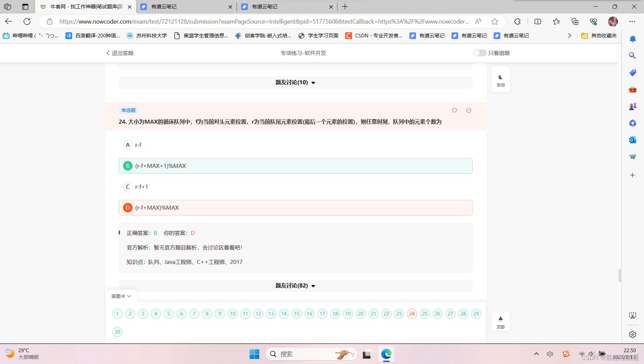Click the star icon to favorite question 24
Screen dimensions: 644x364
coord(454,110)
